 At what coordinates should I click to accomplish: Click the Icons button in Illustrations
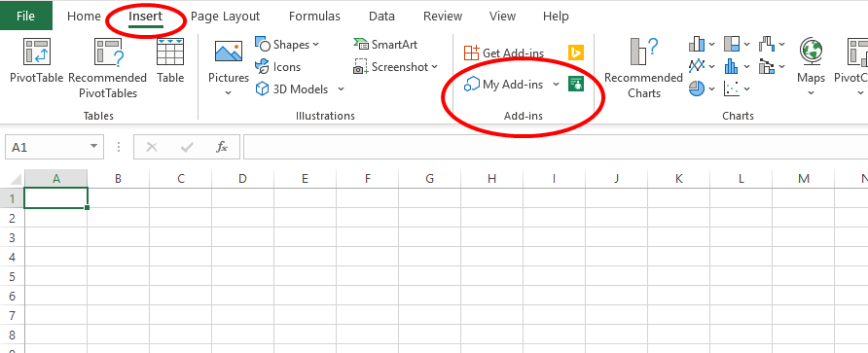tap(278, 67)
